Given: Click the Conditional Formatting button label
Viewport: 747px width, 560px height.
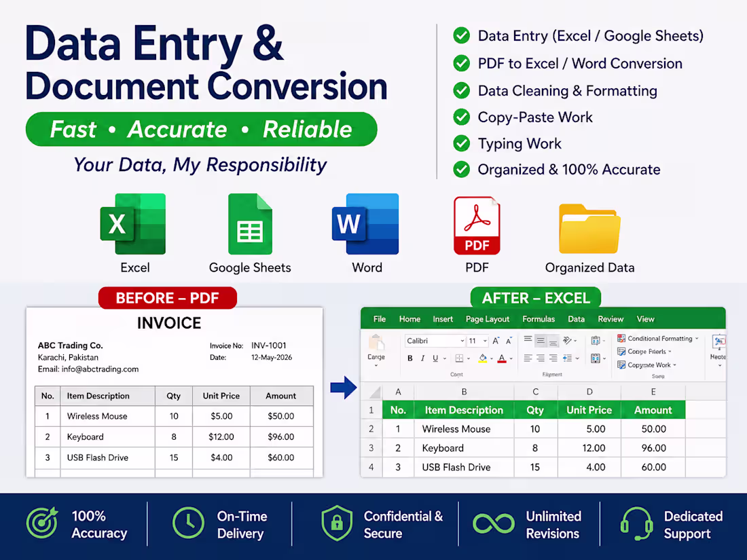Looking at the screenshot, I should tap(660, 339).
